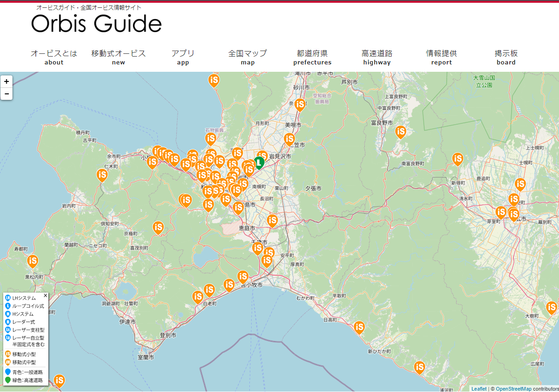Click the iS marker near 恵庭市

pyautogui.click(x=272, y=220)
